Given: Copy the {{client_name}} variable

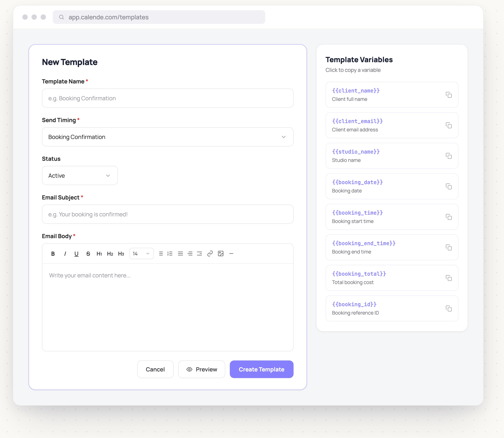Looking at the screenshot, I should (x=448, y=95).
